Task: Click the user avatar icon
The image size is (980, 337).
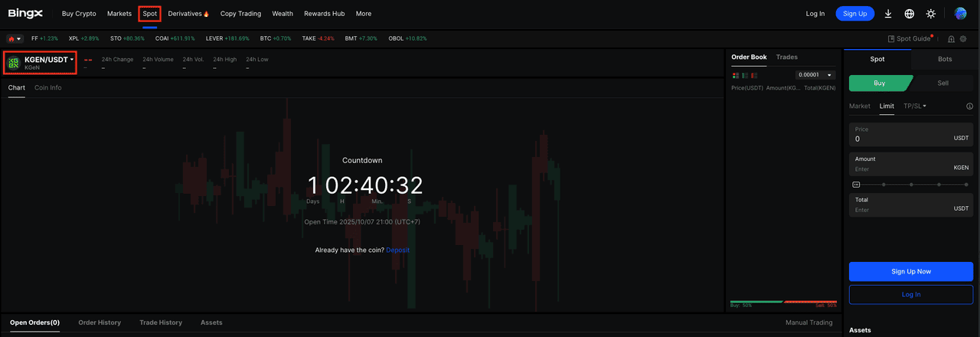Action: click(960, 14)
